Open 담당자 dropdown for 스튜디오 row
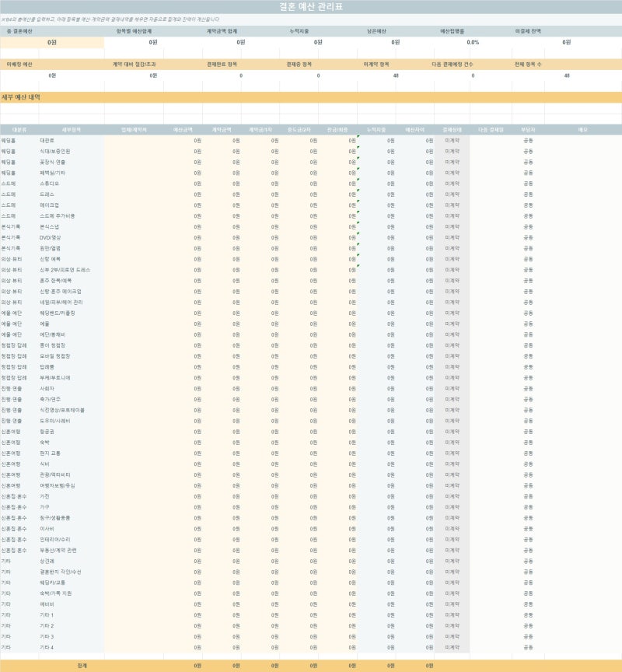Screen dimensions: 622x672 point(528,184)
